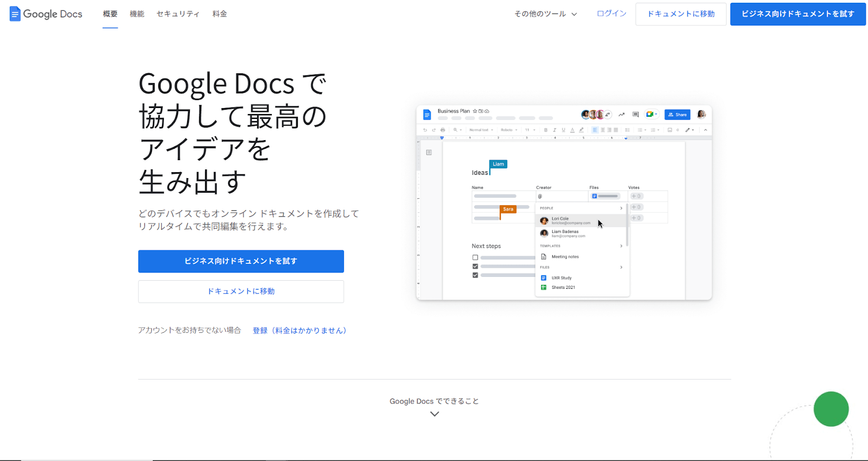The width and height of the screenshot is (868, 461).
Task: Star the Business Plan document
Action: pyautogui.click(x=475, y=111)
